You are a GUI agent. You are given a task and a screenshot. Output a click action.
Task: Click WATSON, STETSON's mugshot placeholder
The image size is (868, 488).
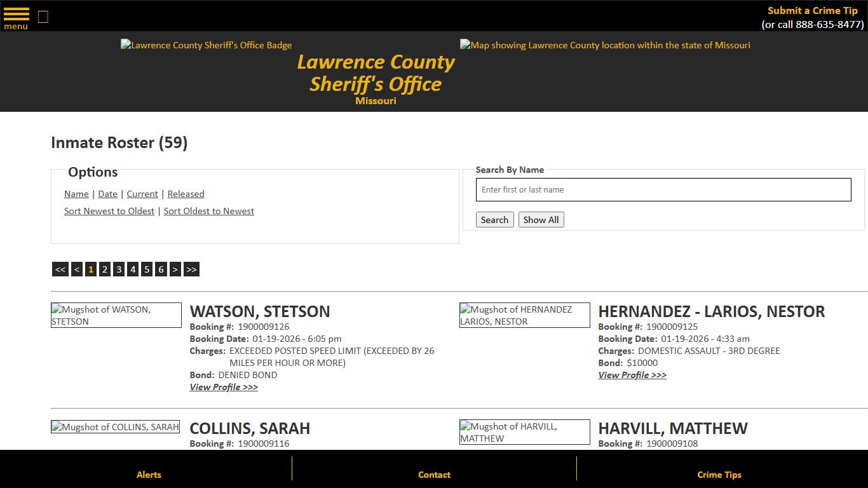[x=116, y=315]
